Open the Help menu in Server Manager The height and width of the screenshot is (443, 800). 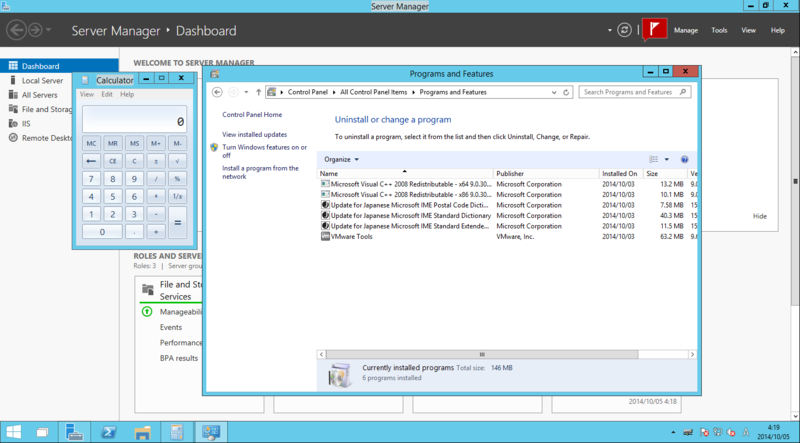pyautogui.click(x=778, y=30)
